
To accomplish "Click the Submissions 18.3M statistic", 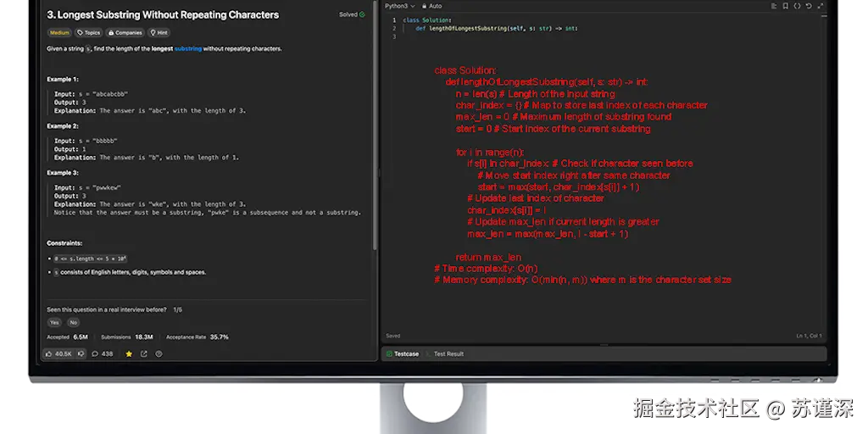I will pyautogui.click(x=127, y=337).
